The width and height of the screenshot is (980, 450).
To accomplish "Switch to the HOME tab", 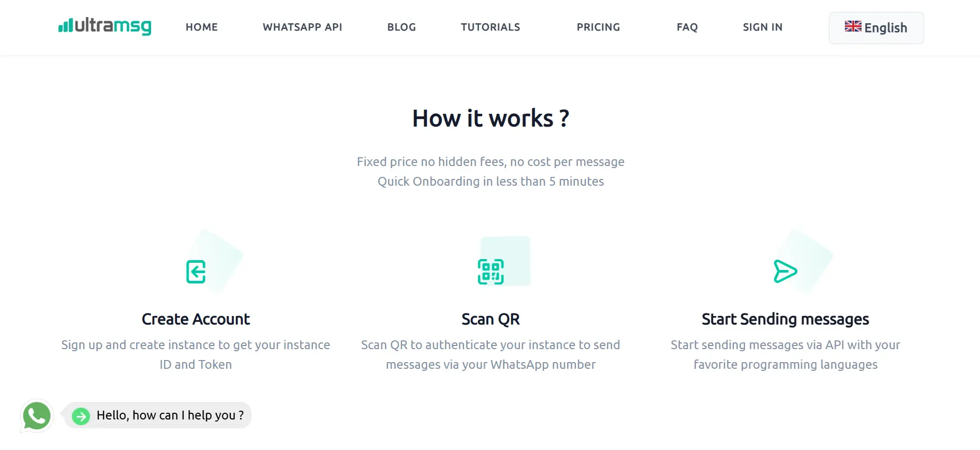I will tap(201, 27).
